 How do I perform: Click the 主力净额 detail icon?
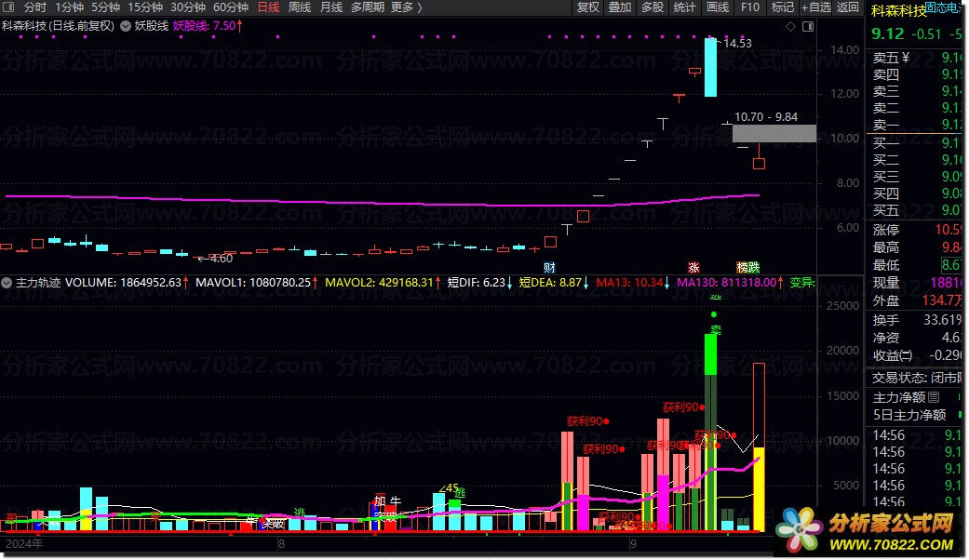pyautogui.click(x=934, y=397)
